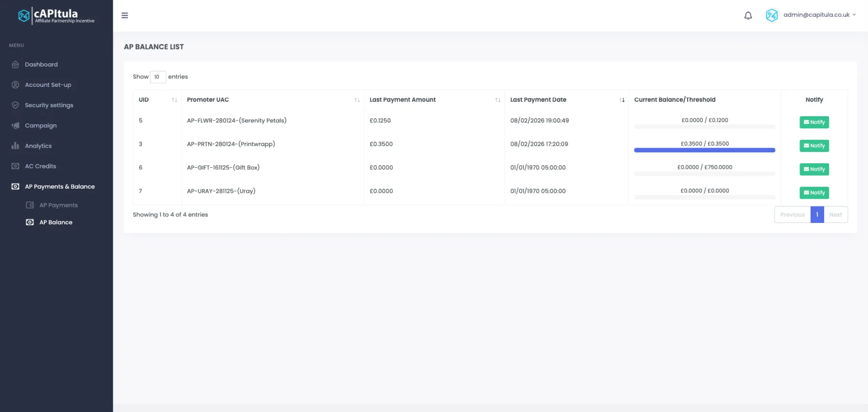Click the Next pagination button
Screen dimensions: 868x412
(836, 215)
